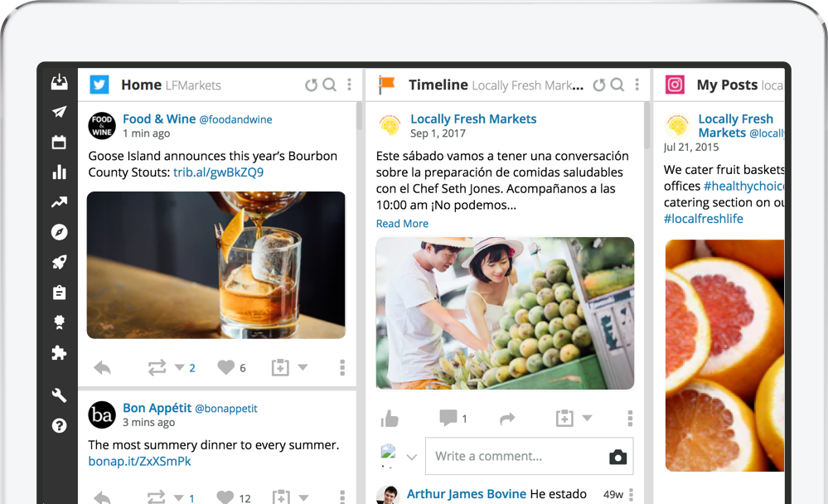Click the Food & Wine avatar
The width and height of the screenshot is (828, 504).
102,126
